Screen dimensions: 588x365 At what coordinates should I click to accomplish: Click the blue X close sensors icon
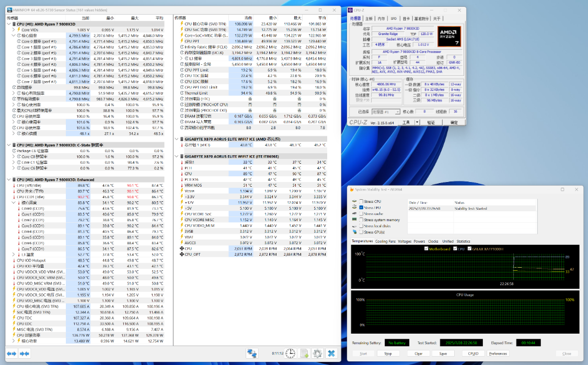331,353
